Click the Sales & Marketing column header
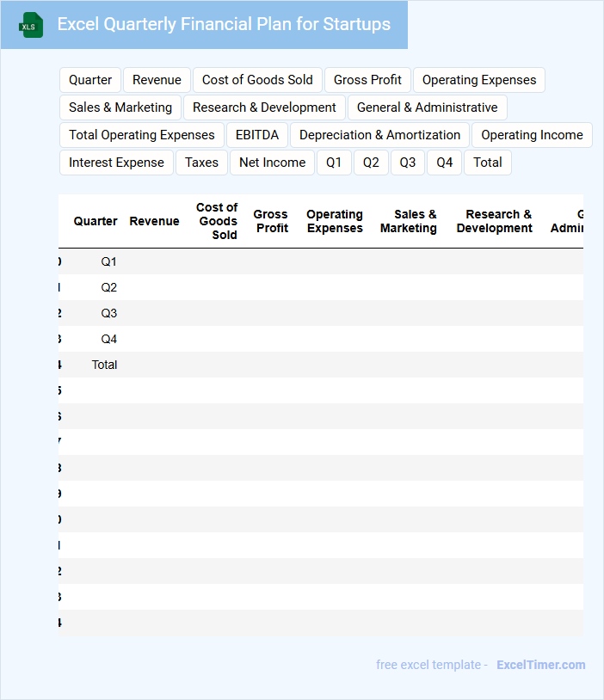Viewport: 604px width, 700px height. point(409,221)
